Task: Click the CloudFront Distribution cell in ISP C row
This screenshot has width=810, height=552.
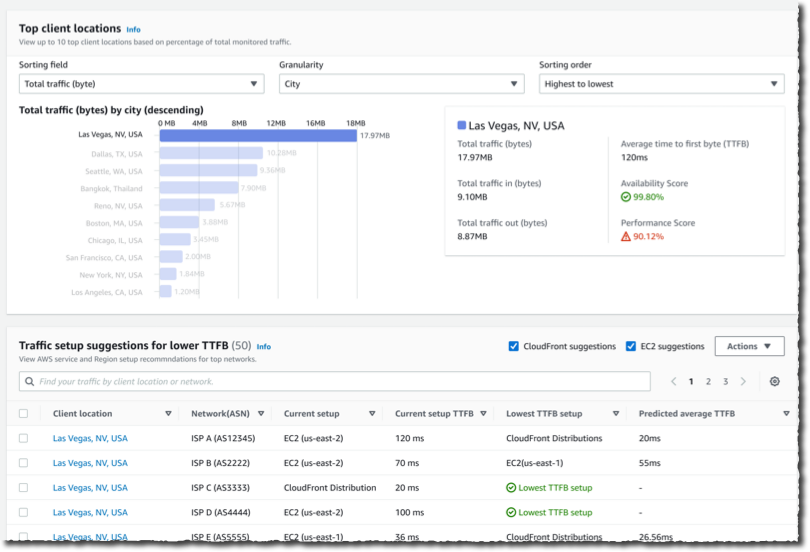Action: click(330, 488)
